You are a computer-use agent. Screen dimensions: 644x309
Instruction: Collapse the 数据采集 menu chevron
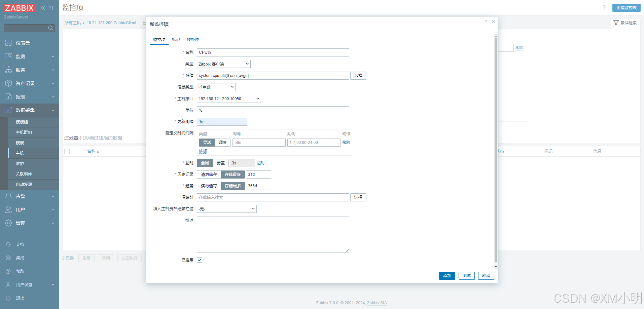coord(53,110)
